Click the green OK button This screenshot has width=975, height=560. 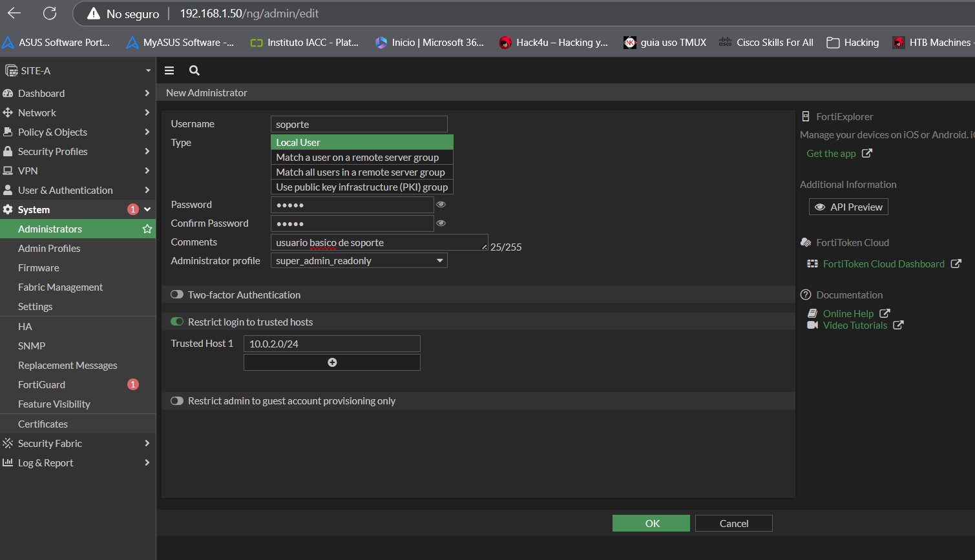(651, 523)
